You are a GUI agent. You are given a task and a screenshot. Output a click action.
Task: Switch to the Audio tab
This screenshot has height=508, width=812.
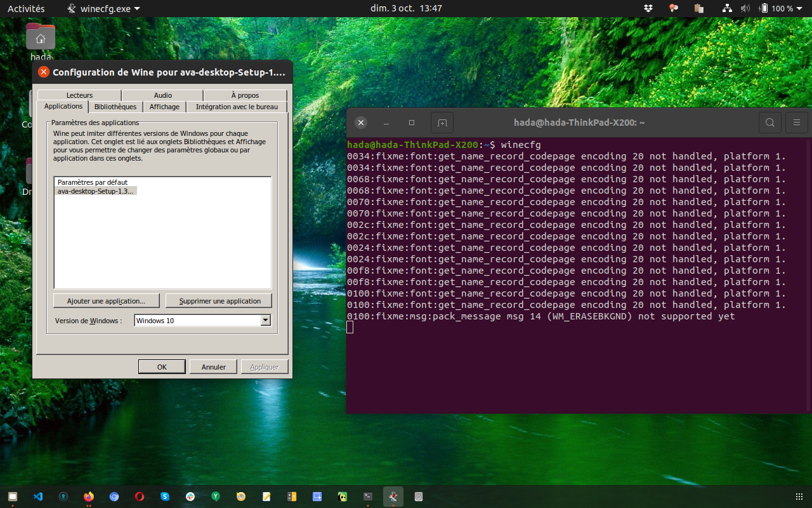(163, 95)
